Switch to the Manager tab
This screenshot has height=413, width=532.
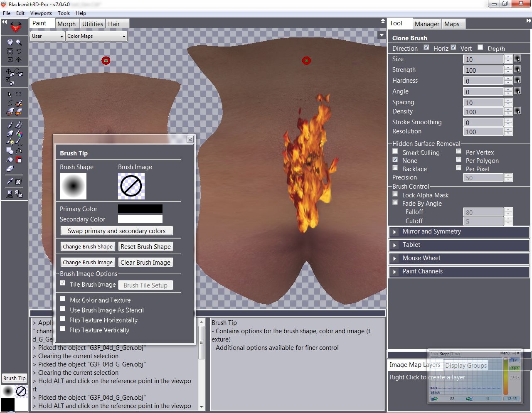point(427,24)
